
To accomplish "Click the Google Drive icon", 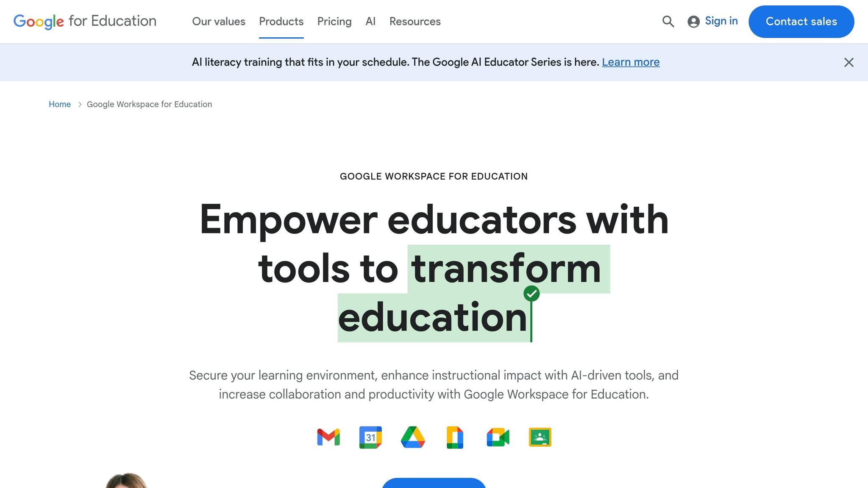I will pyautogui.click(x=413, y=437).
